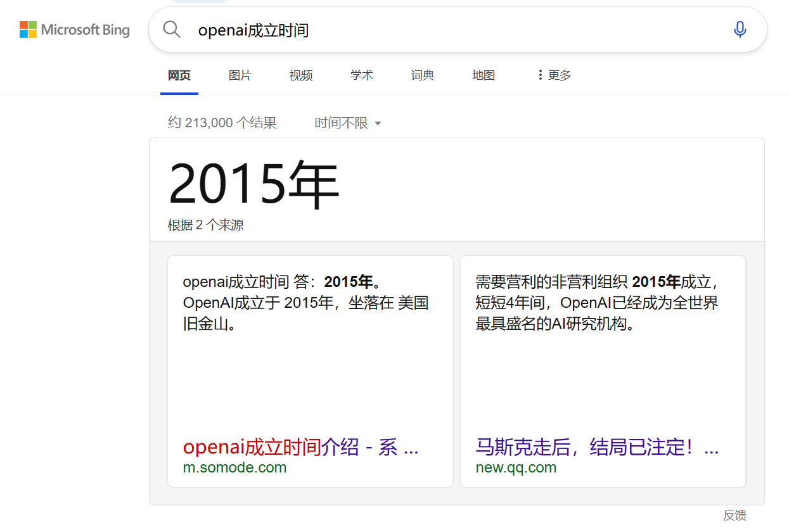
Task: Expand the 更多 search options menu
Action: (556, 75)
